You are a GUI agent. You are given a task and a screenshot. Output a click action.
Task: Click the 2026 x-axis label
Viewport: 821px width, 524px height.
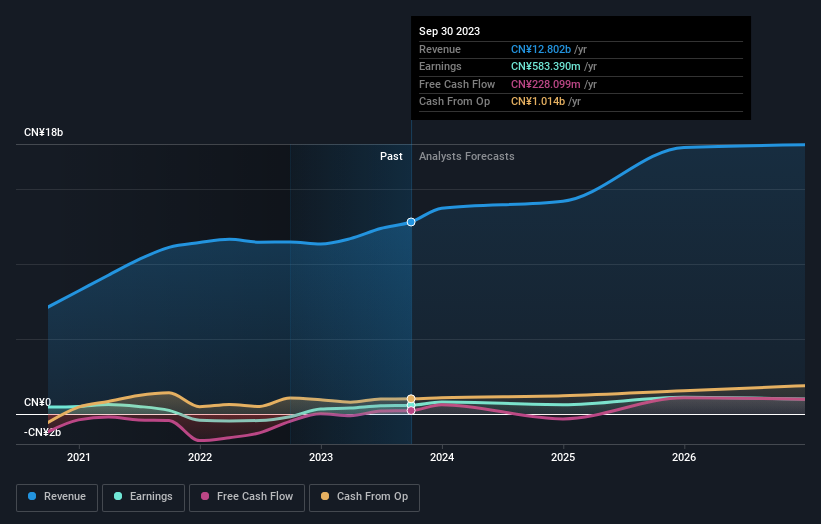click(x=684, y=458)
